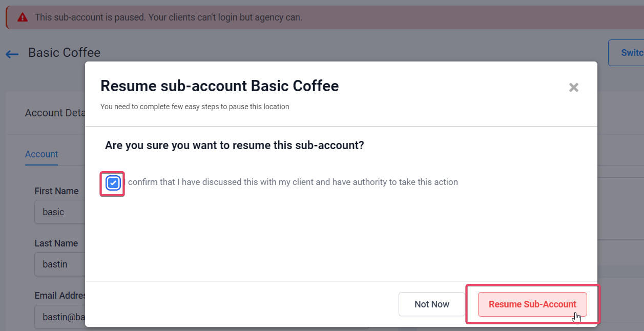Click the 'Are you sure' question text

[x=235, y=145]
